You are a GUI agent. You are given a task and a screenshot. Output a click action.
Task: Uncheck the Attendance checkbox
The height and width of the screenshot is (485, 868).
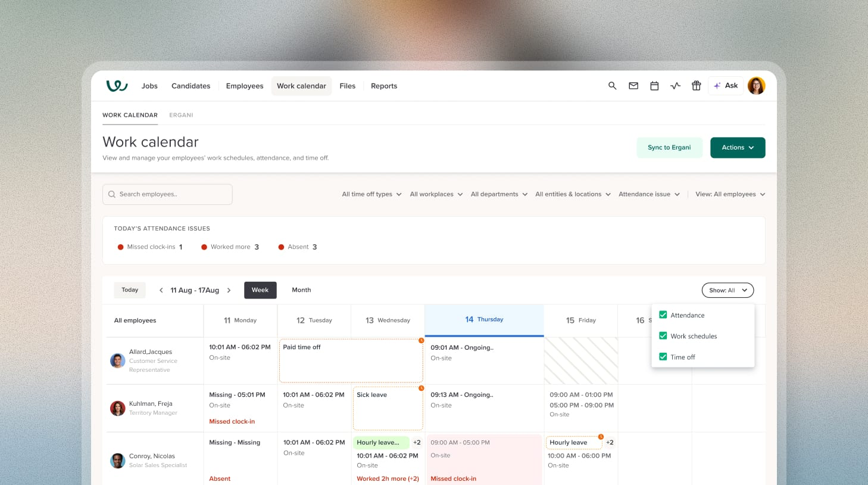663,315
